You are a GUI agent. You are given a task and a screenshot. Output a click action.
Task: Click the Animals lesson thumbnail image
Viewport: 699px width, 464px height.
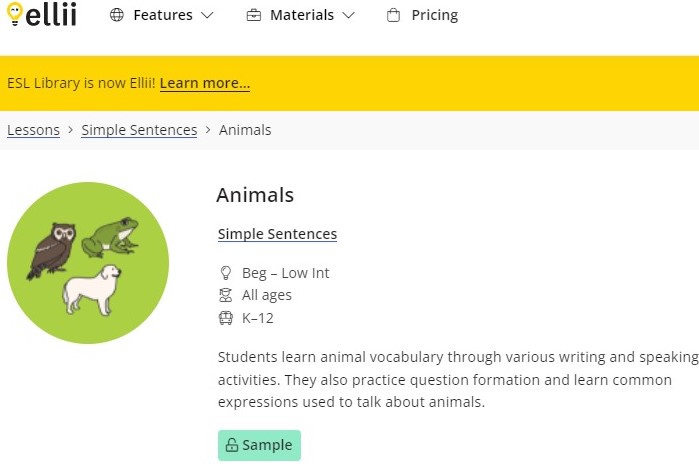(88, 263)
